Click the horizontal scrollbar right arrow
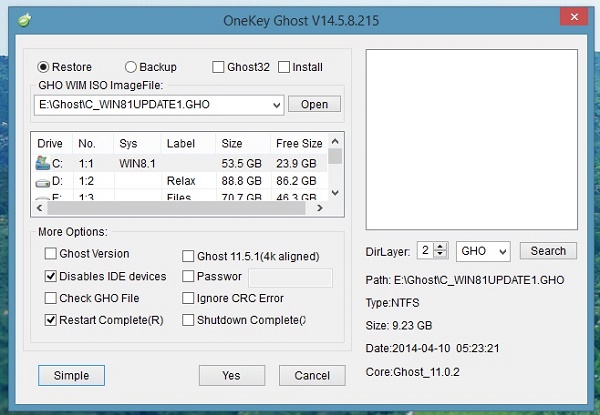 click(x=320, y=208)
